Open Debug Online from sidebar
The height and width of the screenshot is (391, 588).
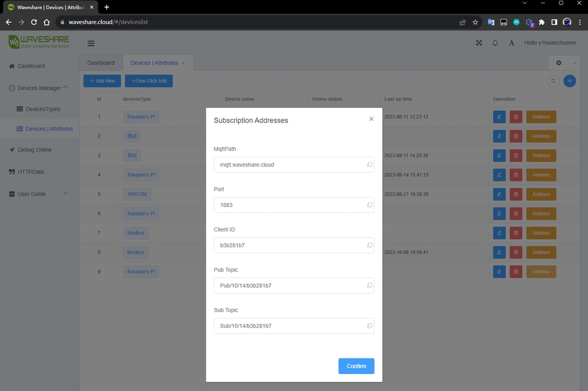coord(34,150)
